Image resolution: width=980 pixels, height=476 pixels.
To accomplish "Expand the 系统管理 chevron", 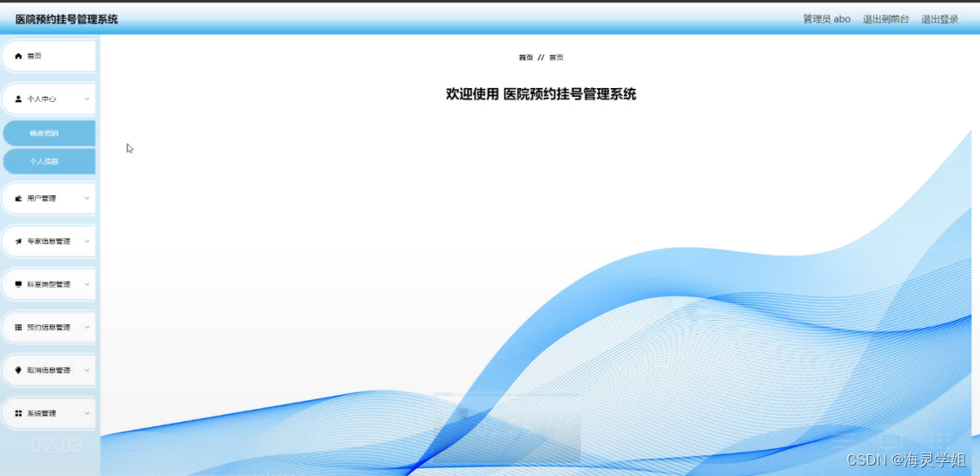I will point(87,413).
